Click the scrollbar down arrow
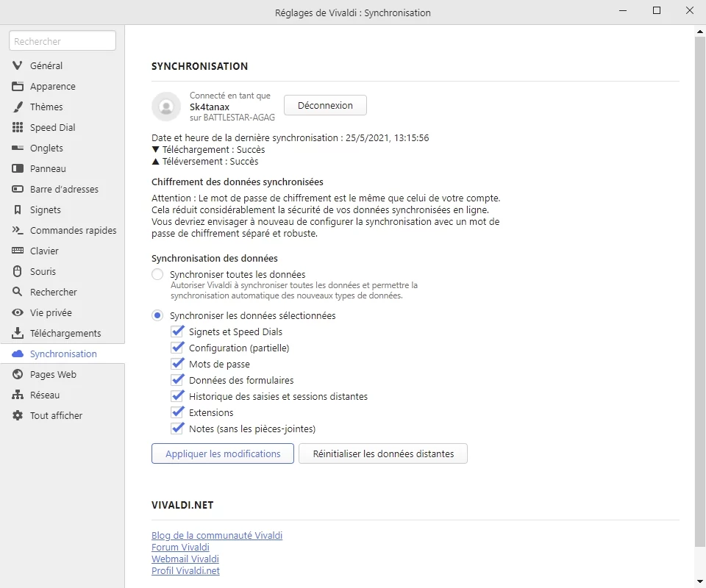The image size is (706, 588). click(700, 581)
